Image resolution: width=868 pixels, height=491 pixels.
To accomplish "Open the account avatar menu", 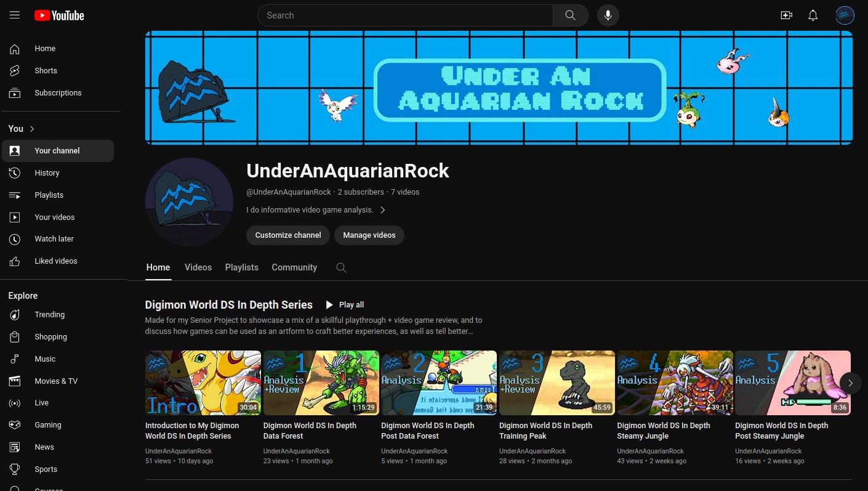I will 845,15.
